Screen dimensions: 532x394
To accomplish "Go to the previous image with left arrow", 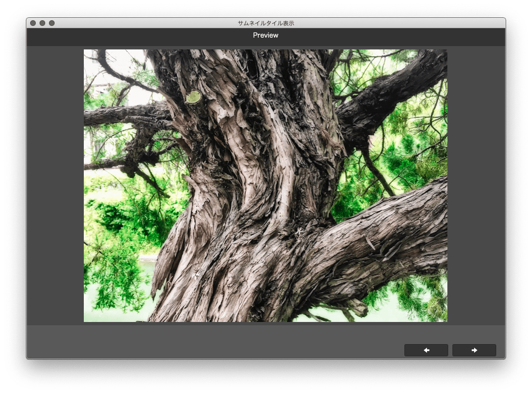I will coord(426,350).
